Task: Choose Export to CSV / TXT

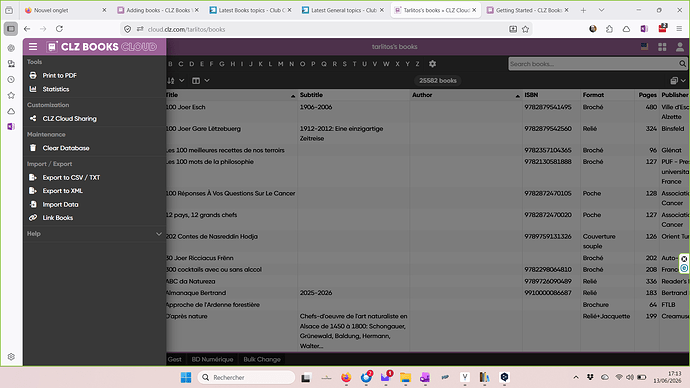Action: click(71, 177)
